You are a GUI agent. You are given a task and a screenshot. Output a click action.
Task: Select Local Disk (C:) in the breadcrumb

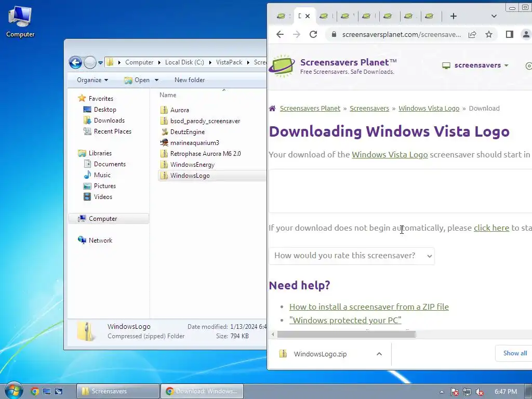(184, 62)
